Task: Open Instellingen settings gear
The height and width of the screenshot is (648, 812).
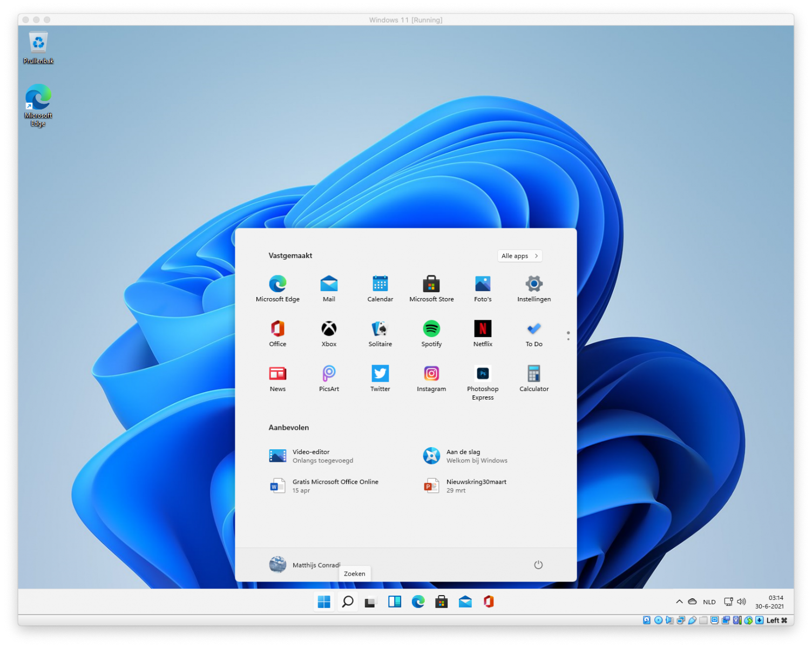Action: [x=534, y=284]
